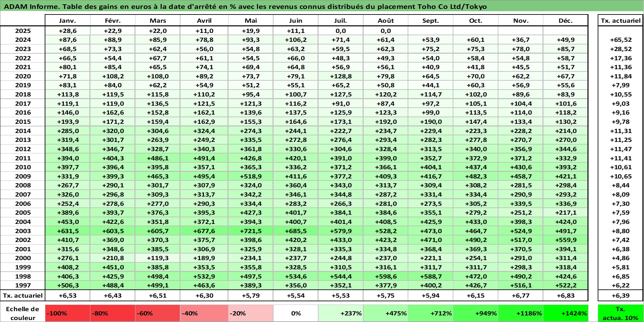Click the 2025 row label
Screen dimensions: 644x322
point(23,31)
